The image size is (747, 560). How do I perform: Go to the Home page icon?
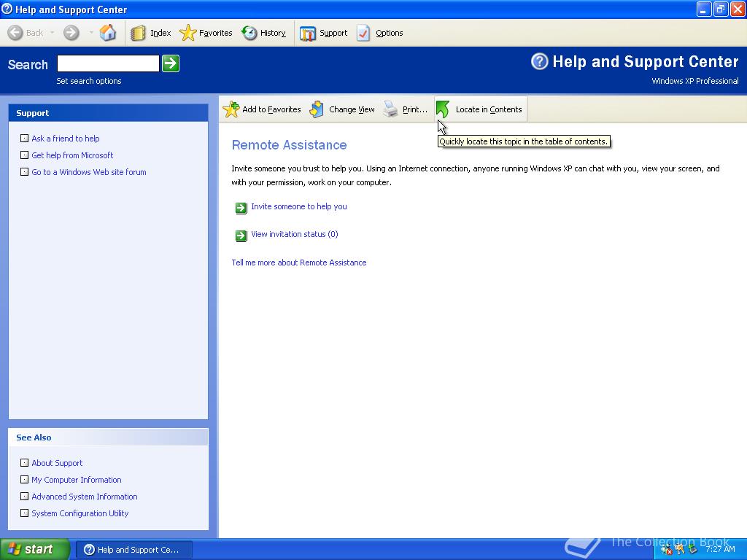point(108,33)
